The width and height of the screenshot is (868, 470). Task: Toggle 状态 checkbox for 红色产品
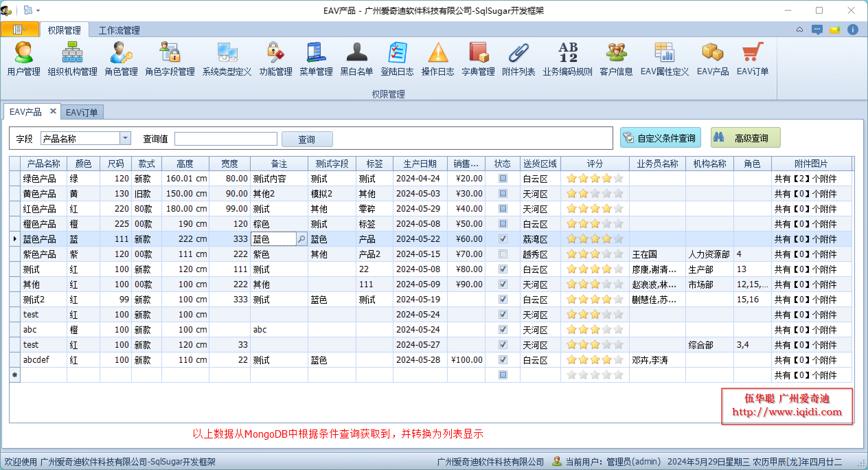(x=503, y=209)
